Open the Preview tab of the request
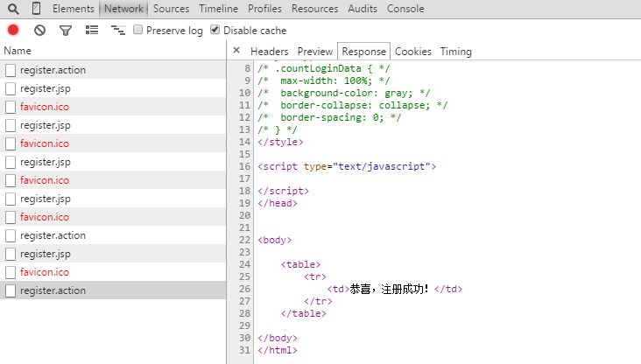This screenshot has width=641, height=364. tap(314, 52)
